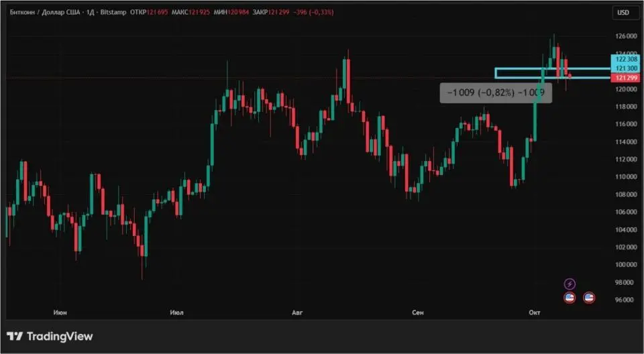Screen dimensions: 644x354
Task: Click the Сен label on time axis
Action: [x=418, y=312]
